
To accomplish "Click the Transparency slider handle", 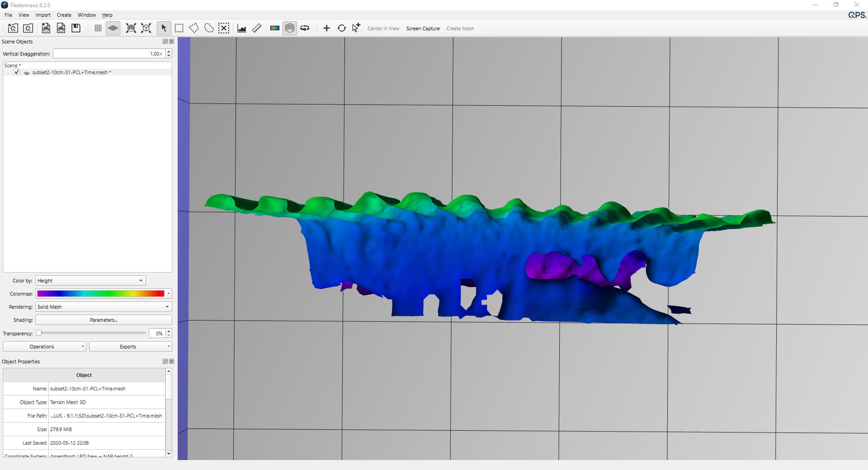I will tap(39, 333).
